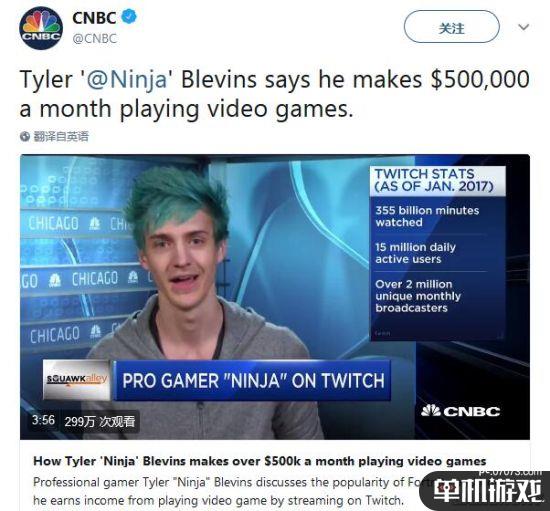Click the 299万 次观看 view count
This screenshot has width=550, height=511.
click(100, 421)
